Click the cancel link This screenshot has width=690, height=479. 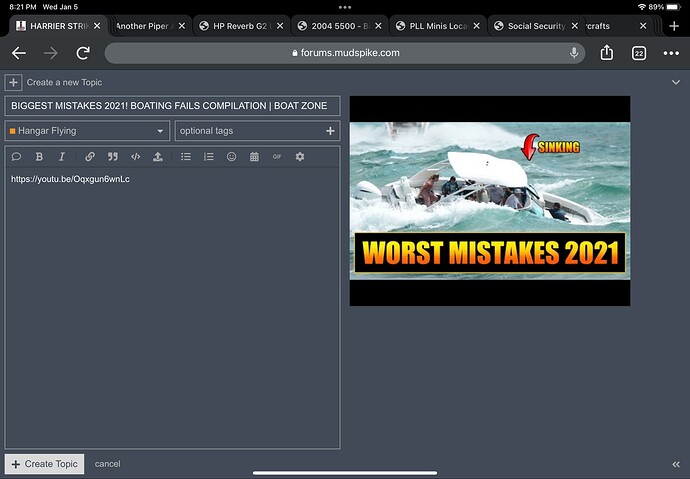107,464
